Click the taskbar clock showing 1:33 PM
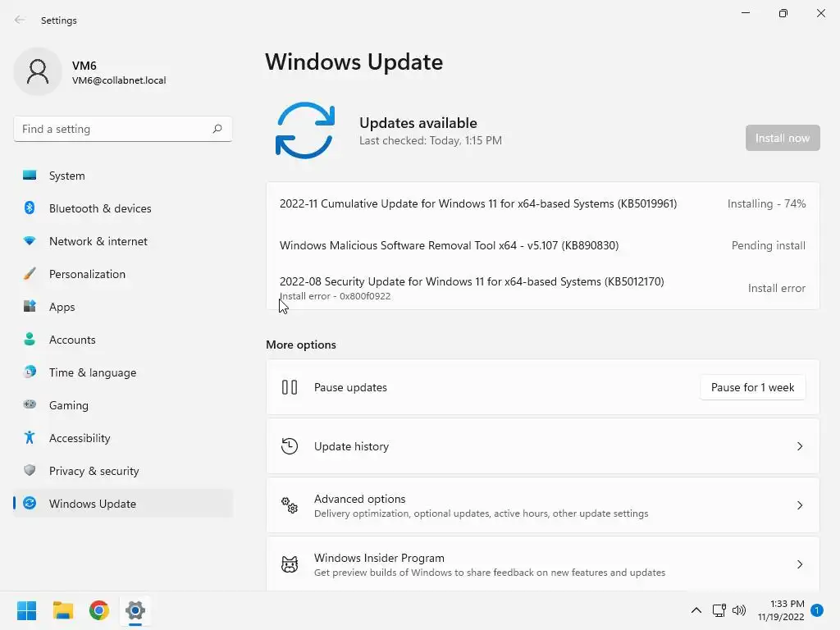 [x=781, y=610]
